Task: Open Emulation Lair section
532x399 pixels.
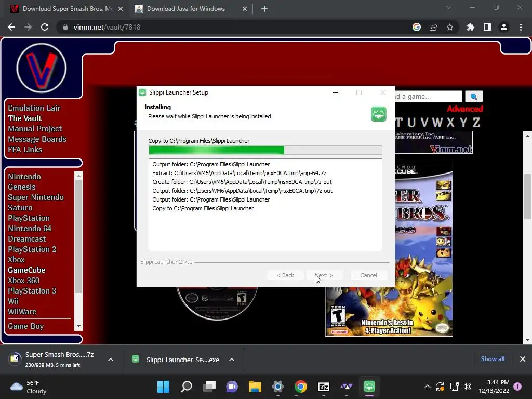Action: tap(34, 108)
